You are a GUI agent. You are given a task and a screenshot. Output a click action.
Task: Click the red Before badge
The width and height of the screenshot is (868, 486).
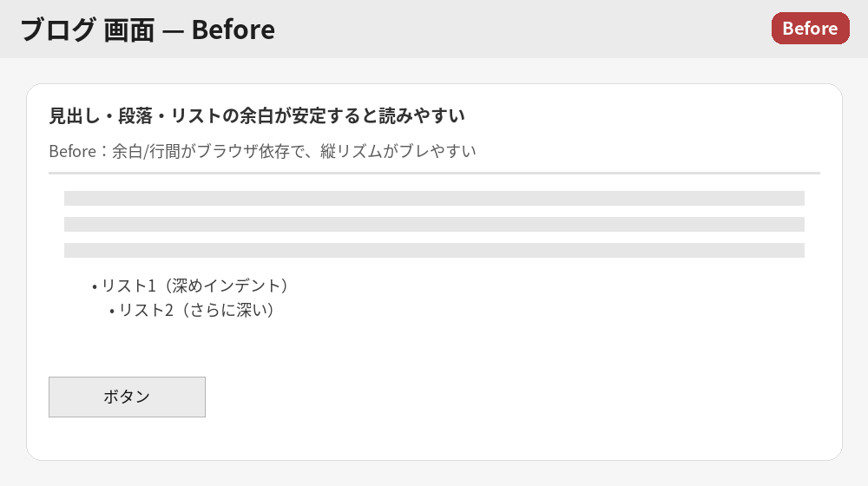[x=810, y=29]
